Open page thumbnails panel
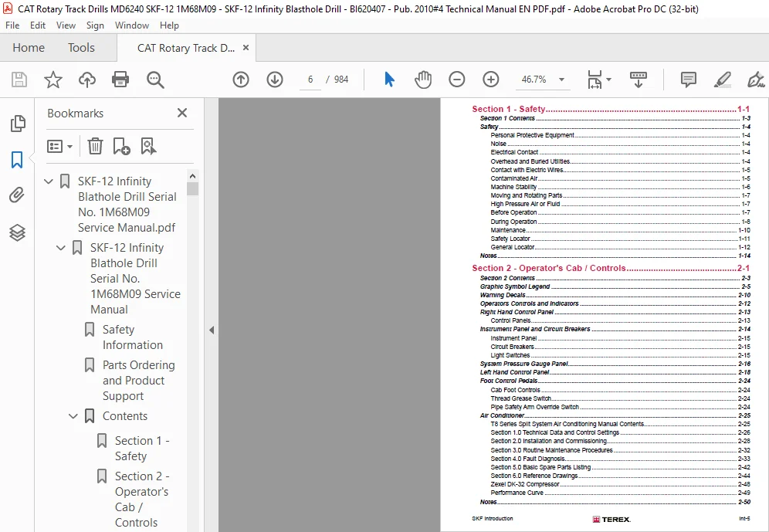 click(18, 124)
